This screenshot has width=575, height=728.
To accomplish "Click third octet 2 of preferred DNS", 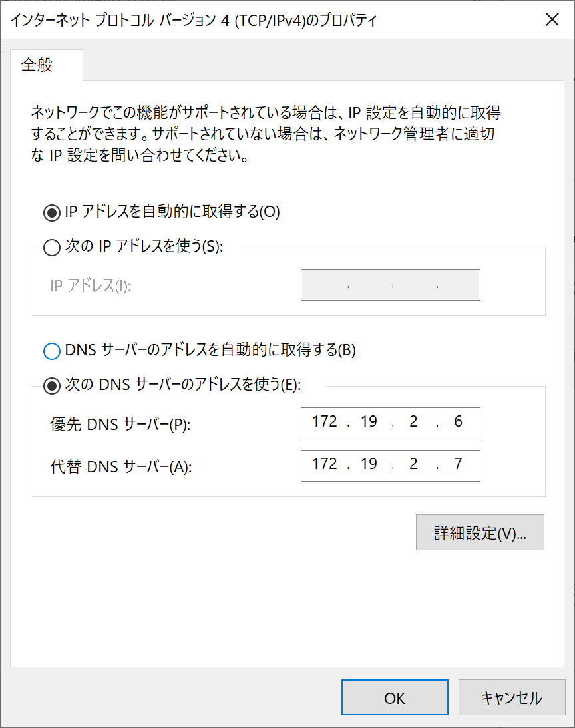I will (x=413, y=422).
